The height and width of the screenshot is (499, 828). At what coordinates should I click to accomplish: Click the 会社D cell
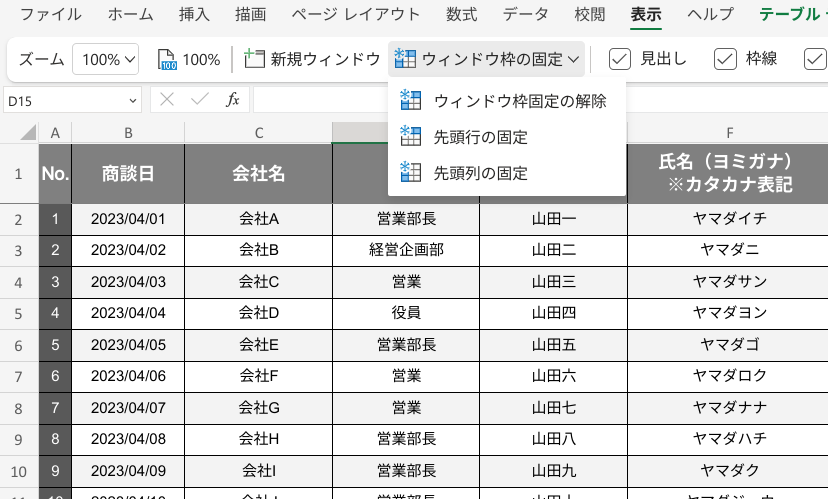[x=259, y=313]
